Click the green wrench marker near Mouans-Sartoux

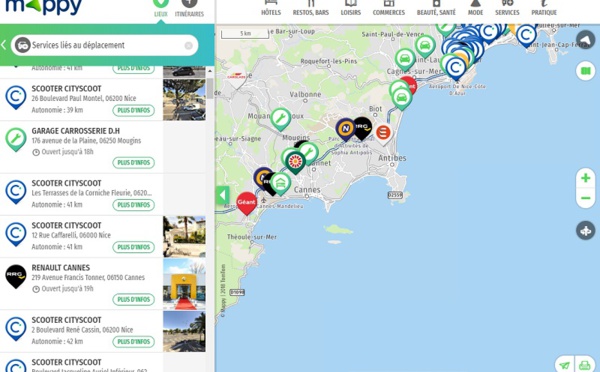(280, 118)
